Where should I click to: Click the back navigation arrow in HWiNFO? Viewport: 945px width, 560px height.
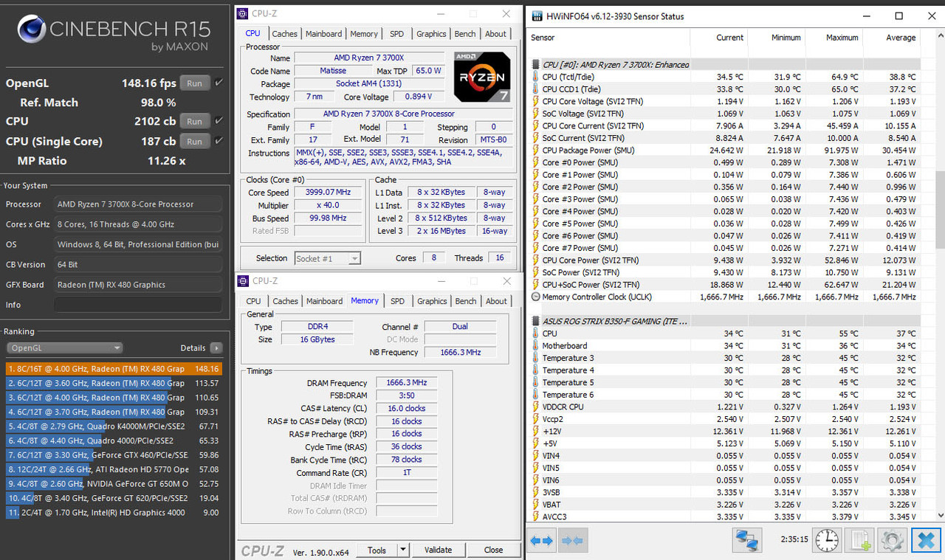(x=537, y=540)
